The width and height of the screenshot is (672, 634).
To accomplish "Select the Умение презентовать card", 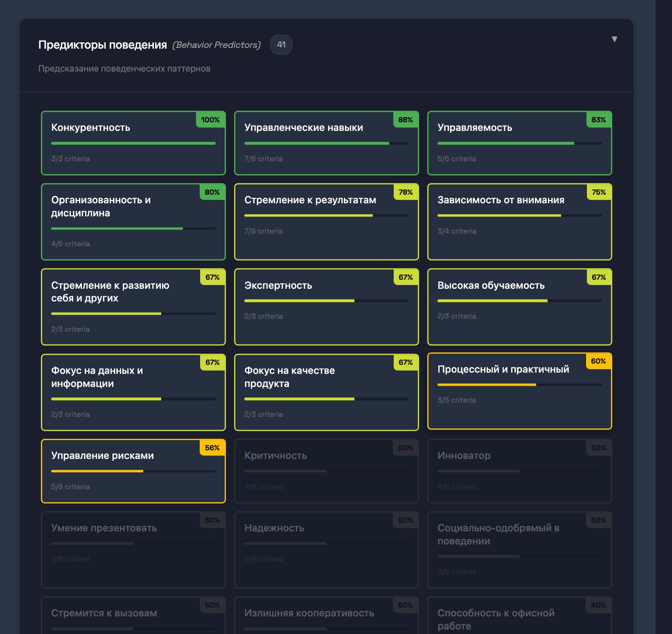I will [133, 549].
